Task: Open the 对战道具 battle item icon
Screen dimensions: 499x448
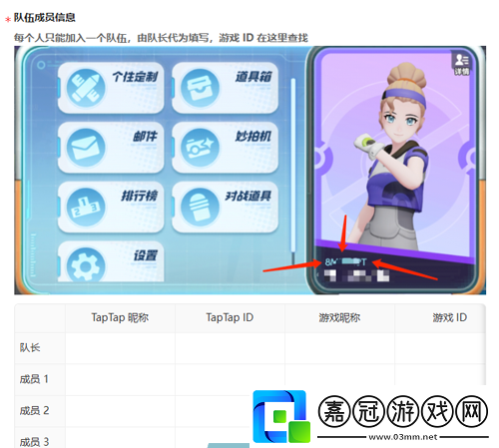Action: point(200,207)
